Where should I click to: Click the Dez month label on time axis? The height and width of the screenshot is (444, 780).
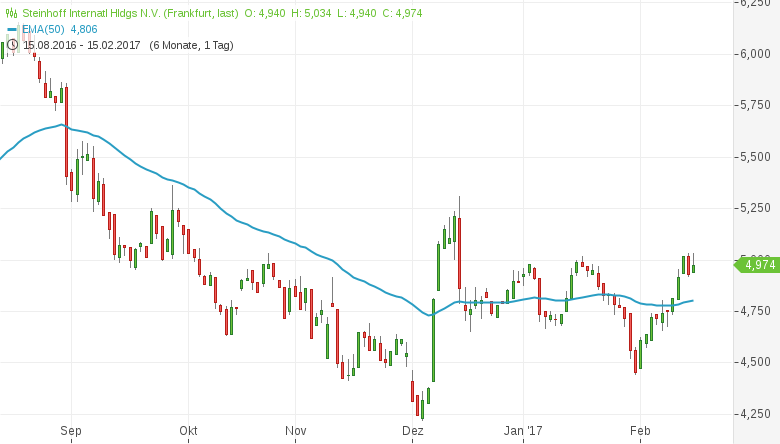pos(412,431)
